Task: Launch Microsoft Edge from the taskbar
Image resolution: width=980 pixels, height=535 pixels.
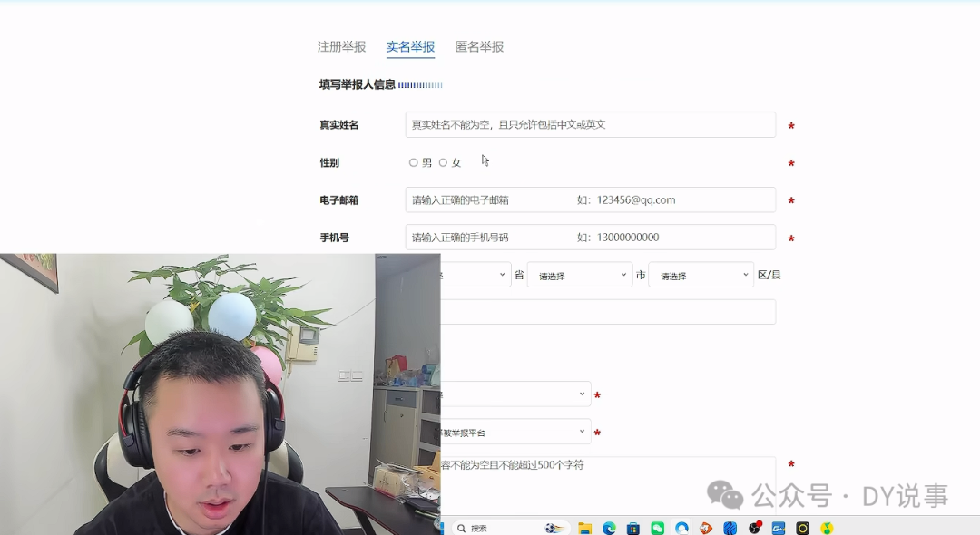Action: coord(609,528)
